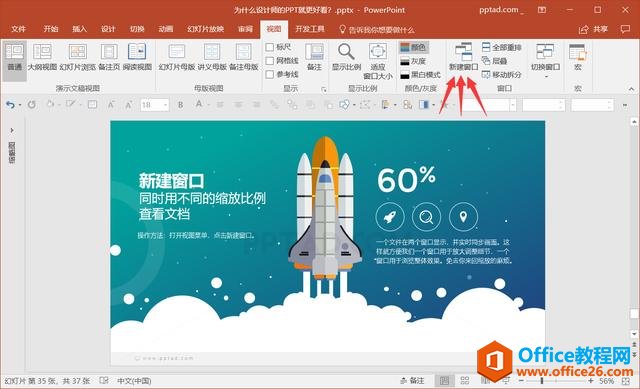Click the 备注 notes button in status bar

pyautogui.click(x=412, y=380)
